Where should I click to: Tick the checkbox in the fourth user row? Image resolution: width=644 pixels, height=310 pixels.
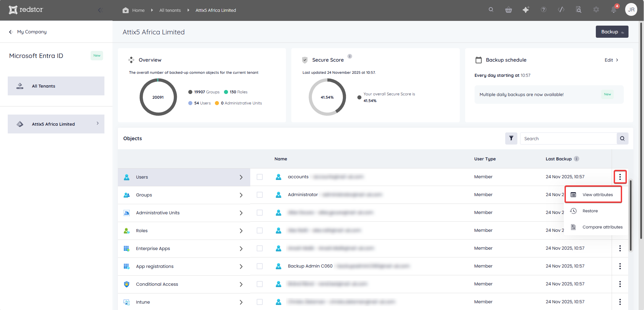point(260,230)
